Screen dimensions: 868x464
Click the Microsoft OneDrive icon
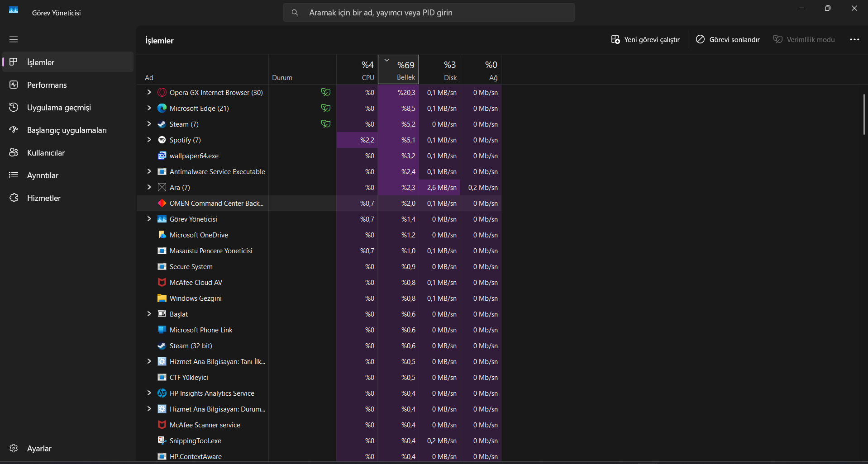pos(162,235)
